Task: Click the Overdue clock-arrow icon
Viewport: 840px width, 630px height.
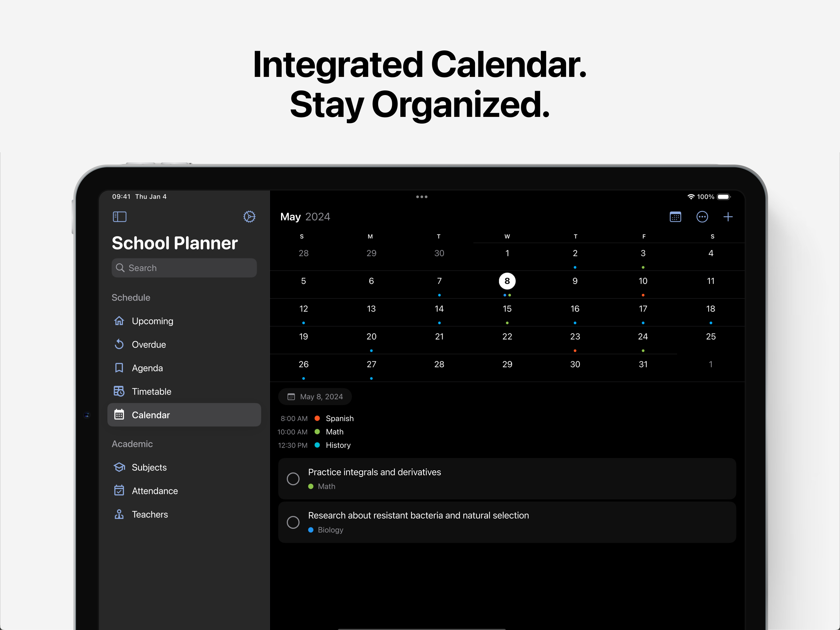Action: coord(119,344)
